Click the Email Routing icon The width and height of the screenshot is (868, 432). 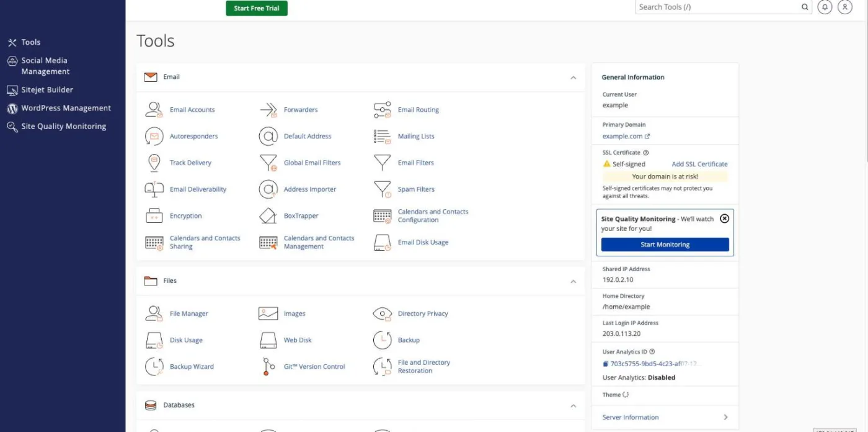(x=383, y=110)
